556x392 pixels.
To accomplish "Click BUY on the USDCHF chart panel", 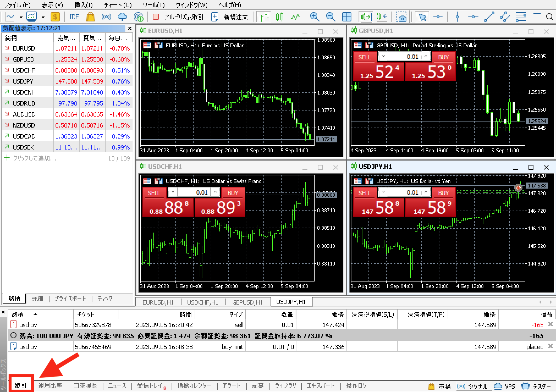I will click(x=233, y=193).
